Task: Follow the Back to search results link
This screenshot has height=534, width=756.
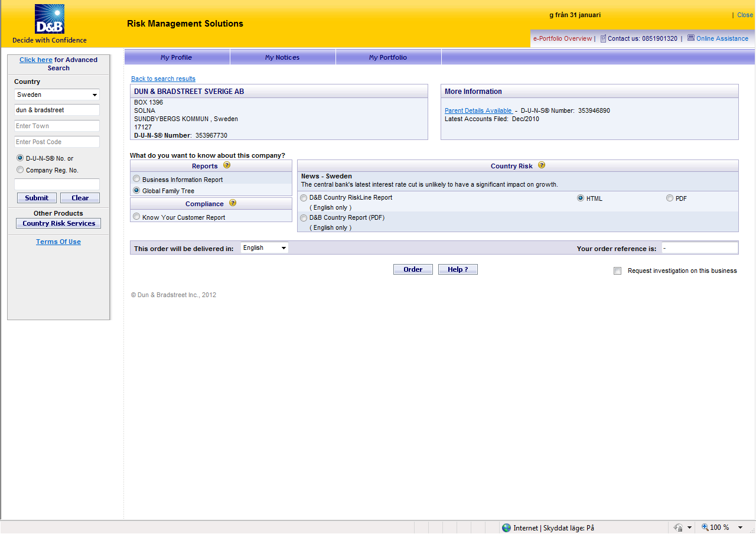Action: 163,79
